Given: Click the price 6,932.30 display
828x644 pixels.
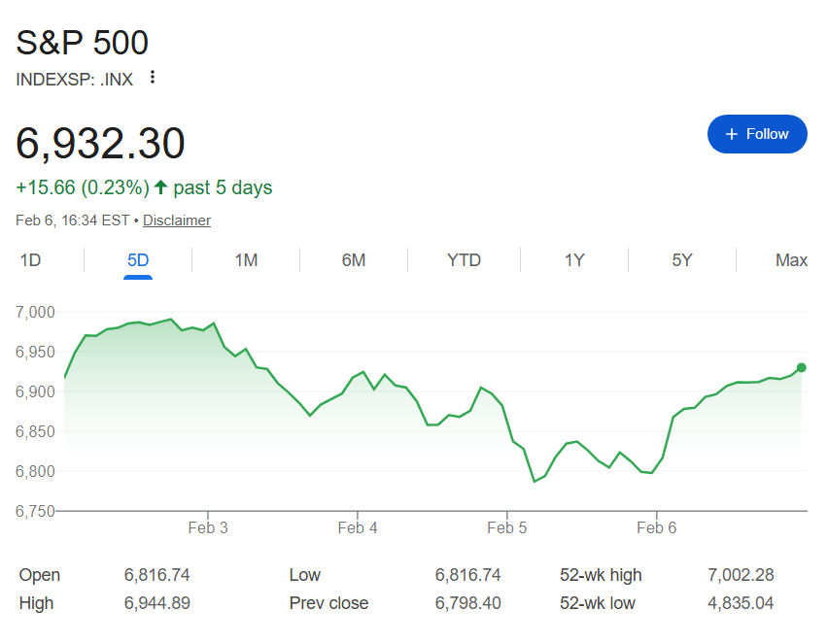Looking at the screenshot, I should (100, 144).
